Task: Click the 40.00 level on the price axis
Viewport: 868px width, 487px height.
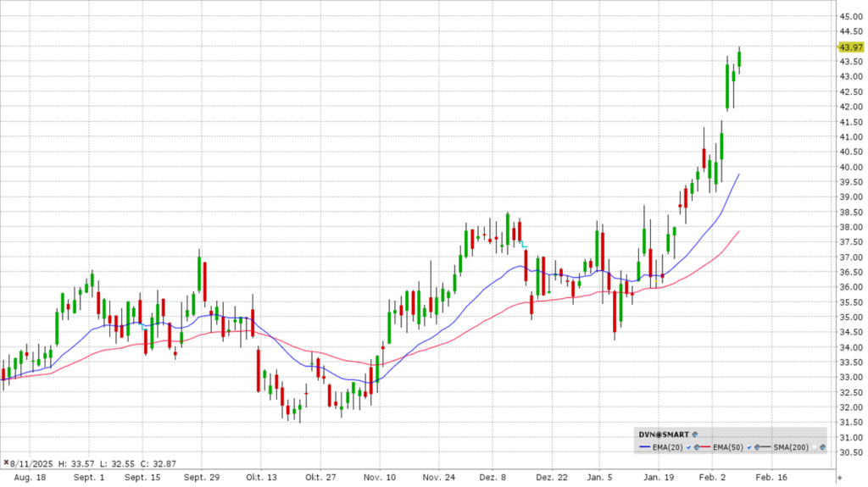Action: 850,167
